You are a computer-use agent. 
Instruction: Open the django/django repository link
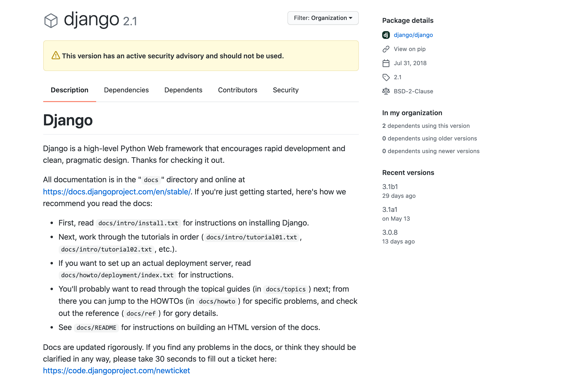[413, 35]
